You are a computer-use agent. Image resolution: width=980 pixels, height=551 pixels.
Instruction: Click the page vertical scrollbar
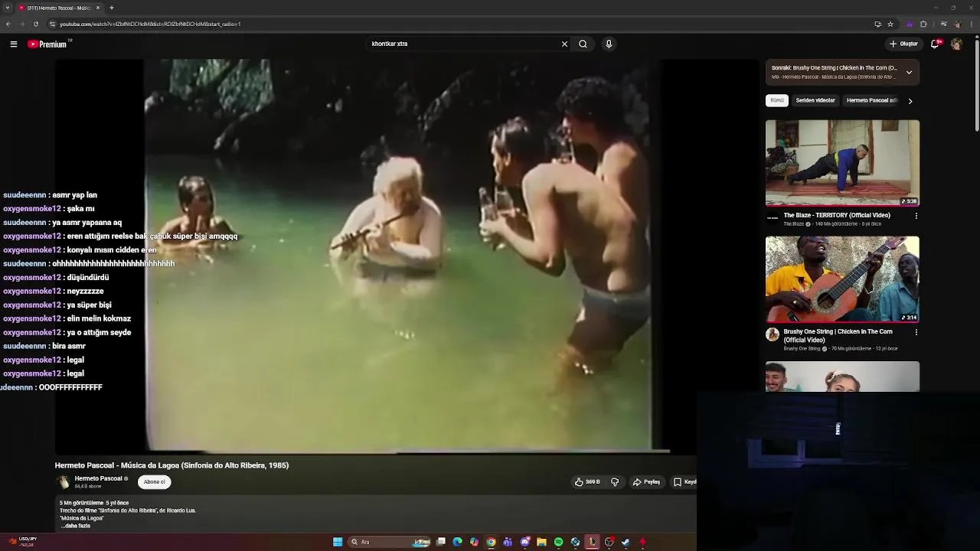977,84
